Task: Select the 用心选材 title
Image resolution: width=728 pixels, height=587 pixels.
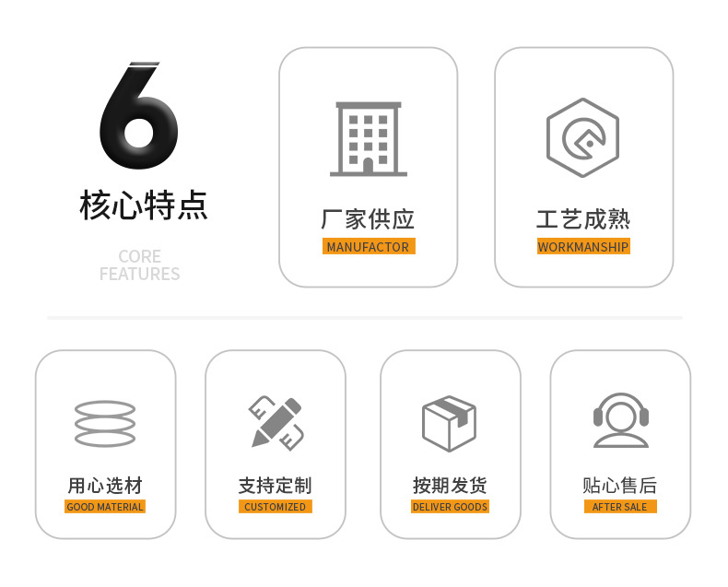Action: pyautogui.click(x=105, y=486)
